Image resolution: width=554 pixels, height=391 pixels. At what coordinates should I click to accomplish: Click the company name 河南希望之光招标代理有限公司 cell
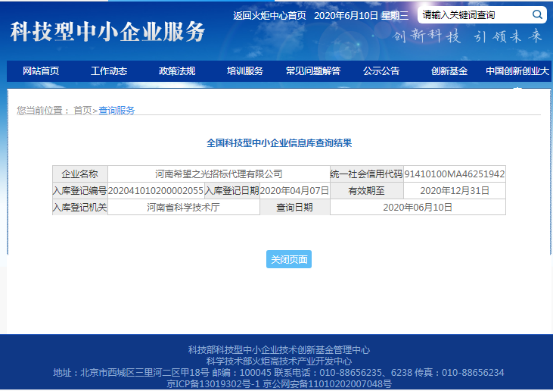[219, 174]
